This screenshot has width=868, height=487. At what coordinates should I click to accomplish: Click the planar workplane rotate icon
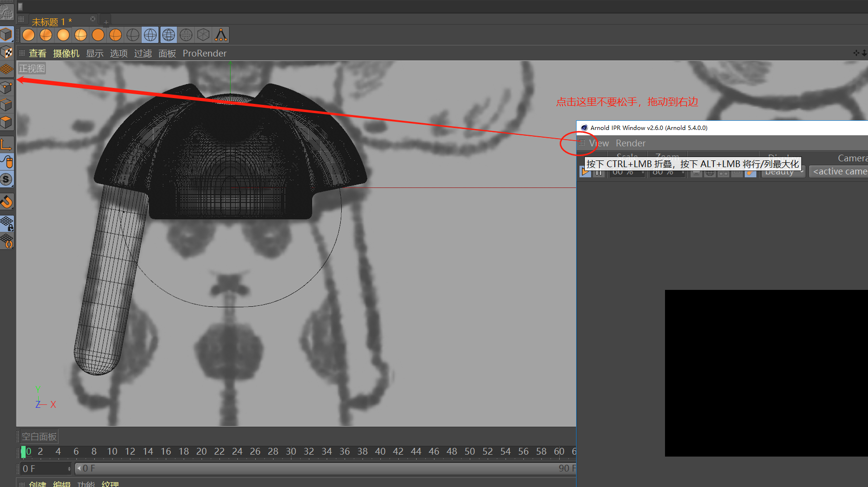point(7,241)
